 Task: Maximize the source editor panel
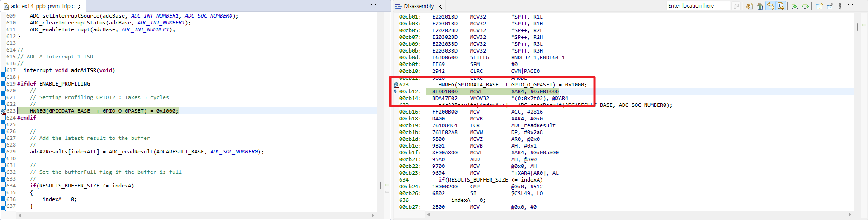click(384, 5)
